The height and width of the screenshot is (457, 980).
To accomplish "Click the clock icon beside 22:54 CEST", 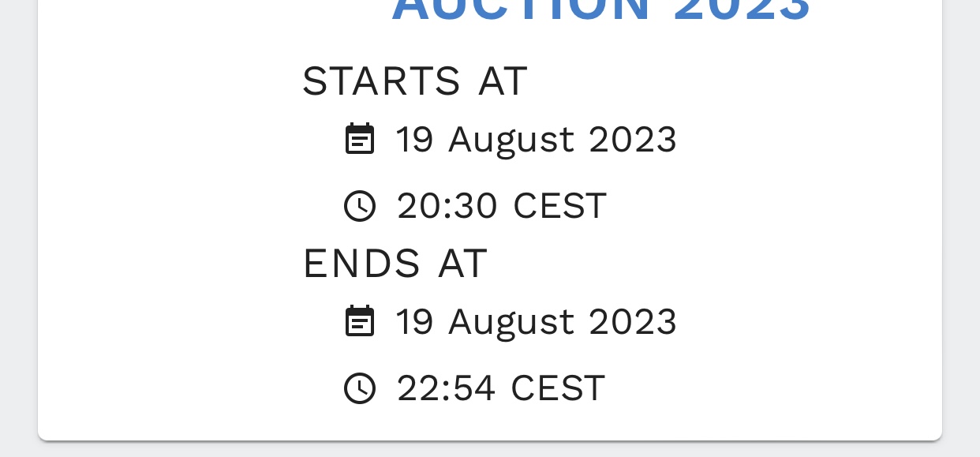I will (x=360, y=388).
